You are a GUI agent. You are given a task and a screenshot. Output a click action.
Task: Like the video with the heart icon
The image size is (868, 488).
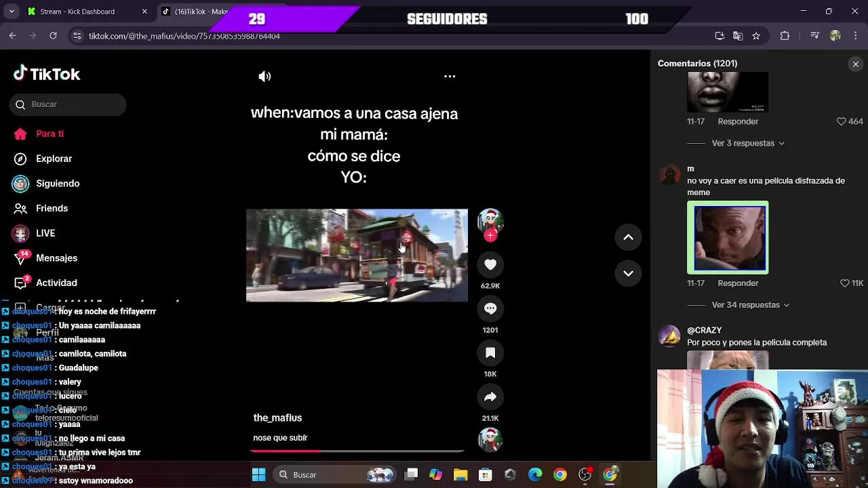490,264
